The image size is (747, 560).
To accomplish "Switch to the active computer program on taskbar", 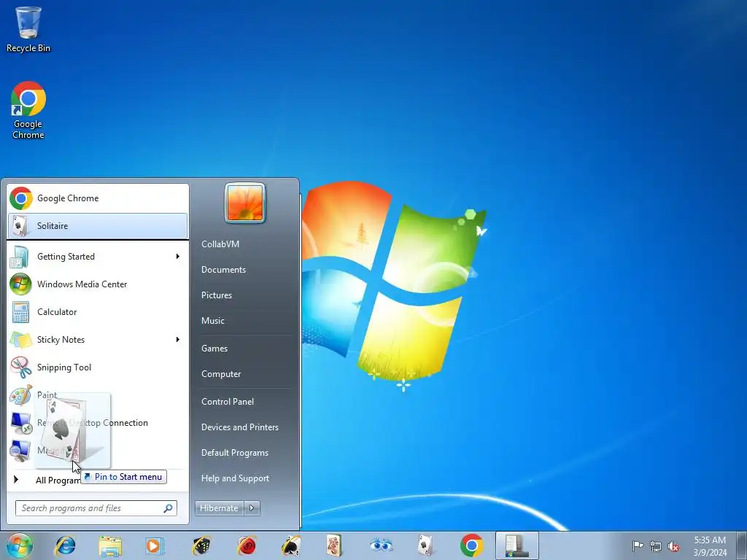I will [517, 545].
